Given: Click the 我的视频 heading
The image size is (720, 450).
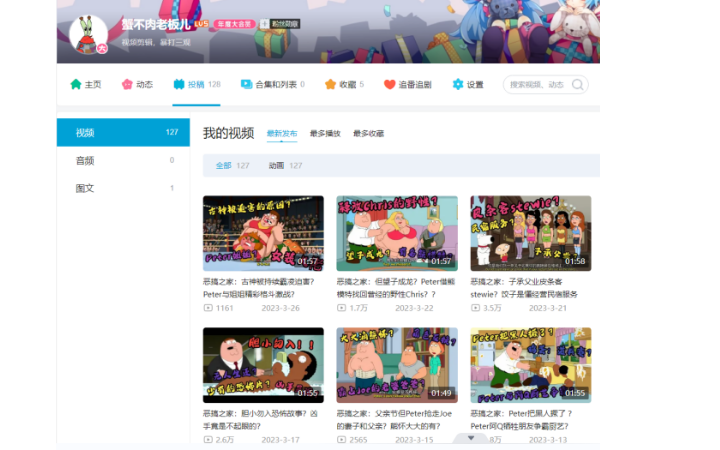Looking at the screenshot, I should pyautogui.click(x=228, y=133).
